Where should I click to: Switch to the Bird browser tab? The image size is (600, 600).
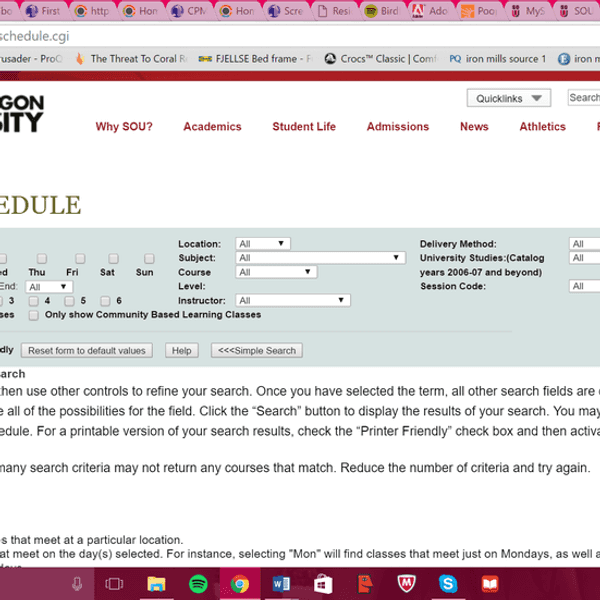pos(383,11)
